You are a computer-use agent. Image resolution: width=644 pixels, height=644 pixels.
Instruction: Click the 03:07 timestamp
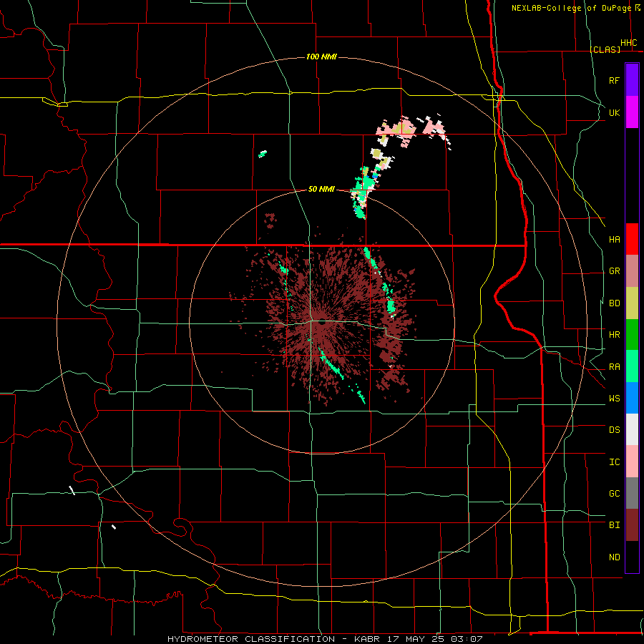click(x=467, y=639)
